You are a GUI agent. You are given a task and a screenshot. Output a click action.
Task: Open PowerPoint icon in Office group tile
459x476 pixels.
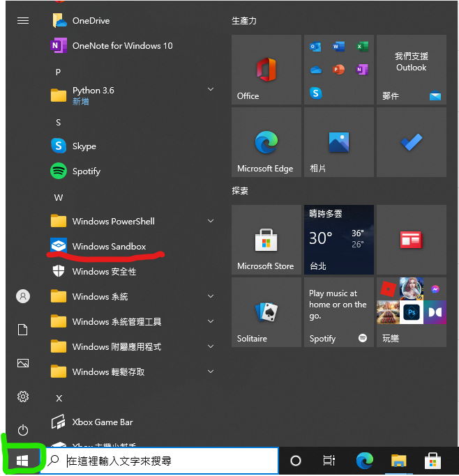point(338,70)
